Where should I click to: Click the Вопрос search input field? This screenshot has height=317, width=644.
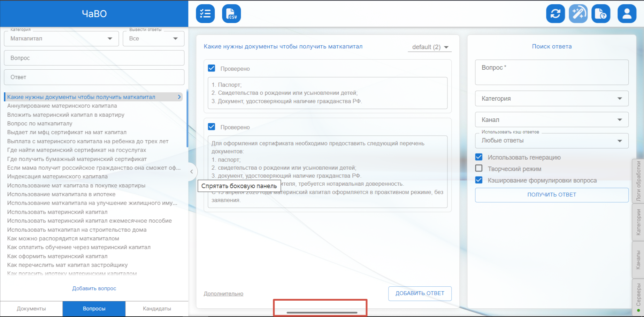click(x=94, y=58)
